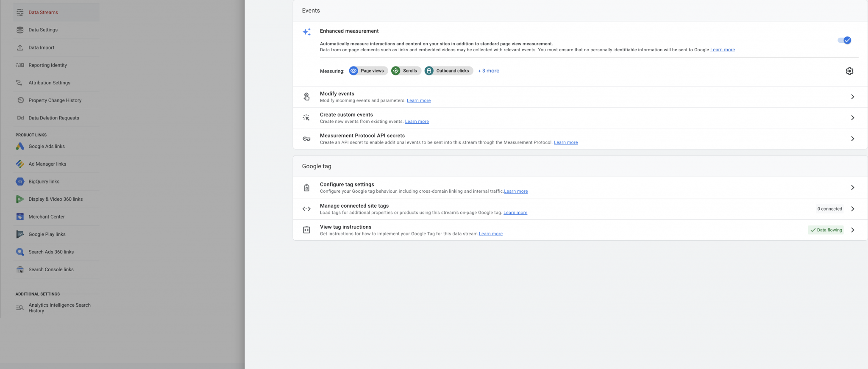Click the Google Ads logo icon

(20, 146)
